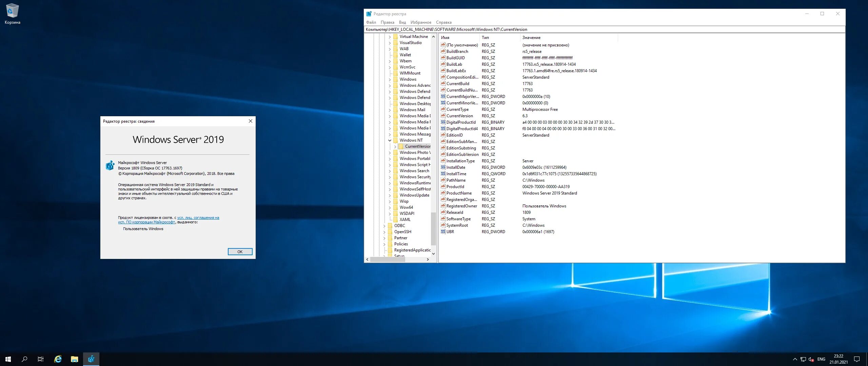Open the notification center icon
This screenshot has width=868, height=366.
pyautogui.click(x=857, y=359)
